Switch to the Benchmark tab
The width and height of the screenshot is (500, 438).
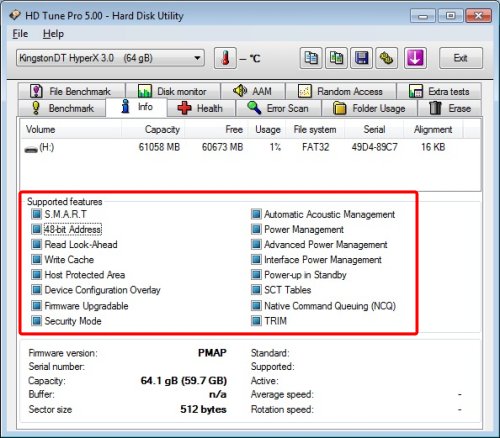[62, 108]
